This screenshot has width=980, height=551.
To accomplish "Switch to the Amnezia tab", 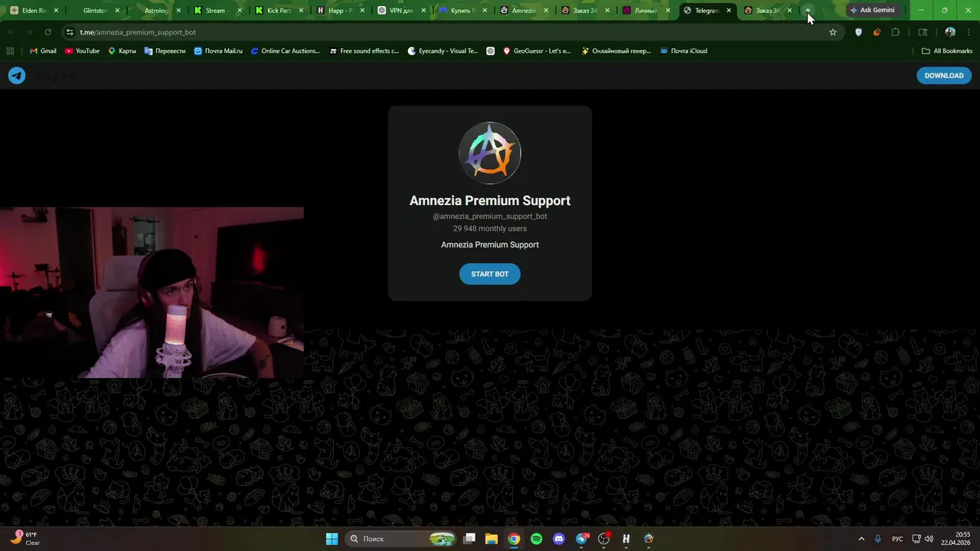I will pyautogui.click(x=522, y=11).
